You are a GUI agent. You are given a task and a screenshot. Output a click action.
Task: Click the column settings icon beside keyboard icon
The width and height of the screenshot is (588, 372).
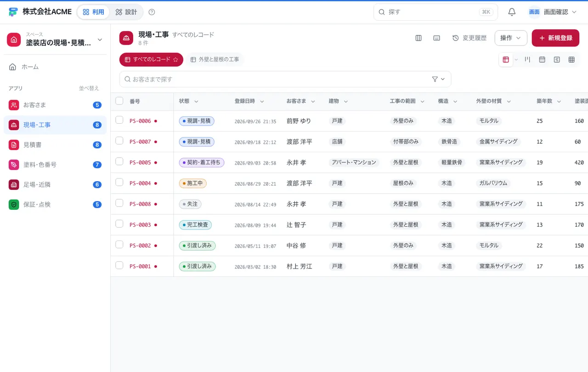click(x=418, y=38)
